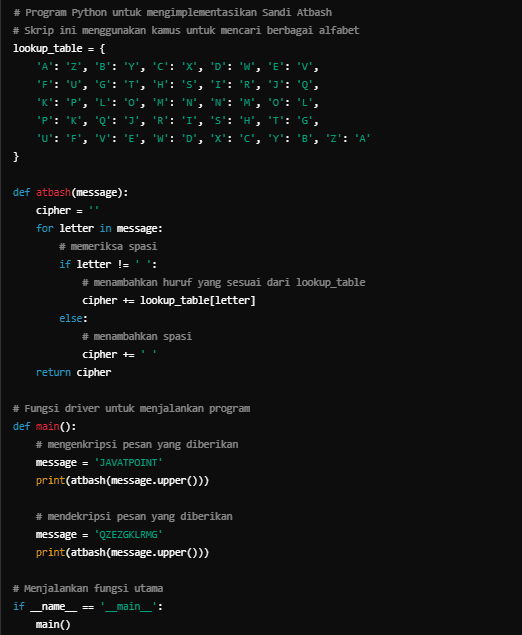This screenshot has width=522, height=635.
Task: Click the line cipher += ' '
Action: tap(119, 354)
